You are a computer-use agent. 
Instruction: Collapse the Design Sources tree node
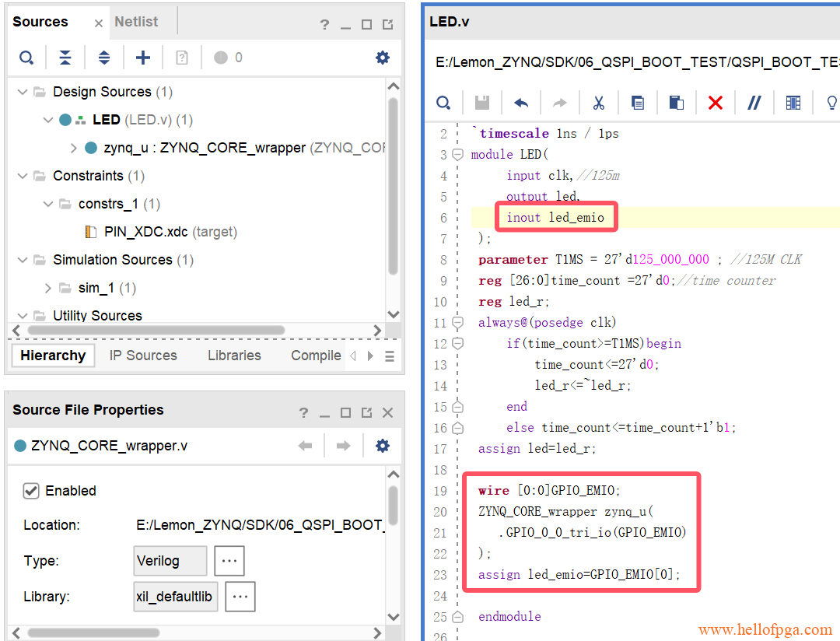pos(23,92)
